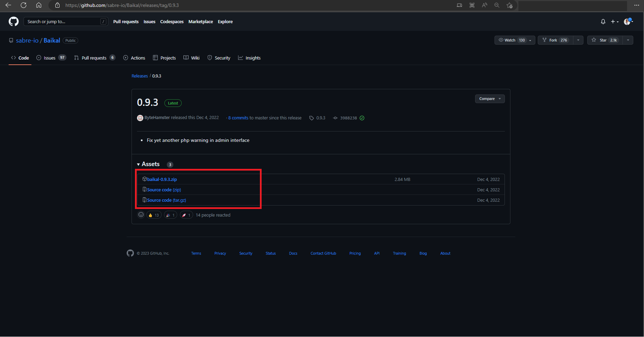This screenshot has width=644, height=337.
Task: Add page to favorites via the star icon
Action: pos(509,5)
